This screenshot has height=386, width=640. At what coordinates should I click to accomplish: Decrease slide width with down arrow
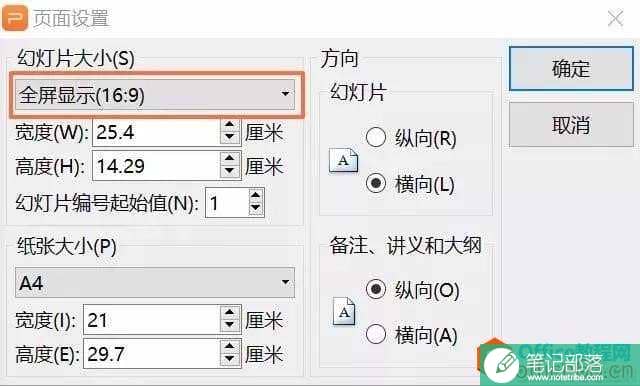[x=230, y=138]
